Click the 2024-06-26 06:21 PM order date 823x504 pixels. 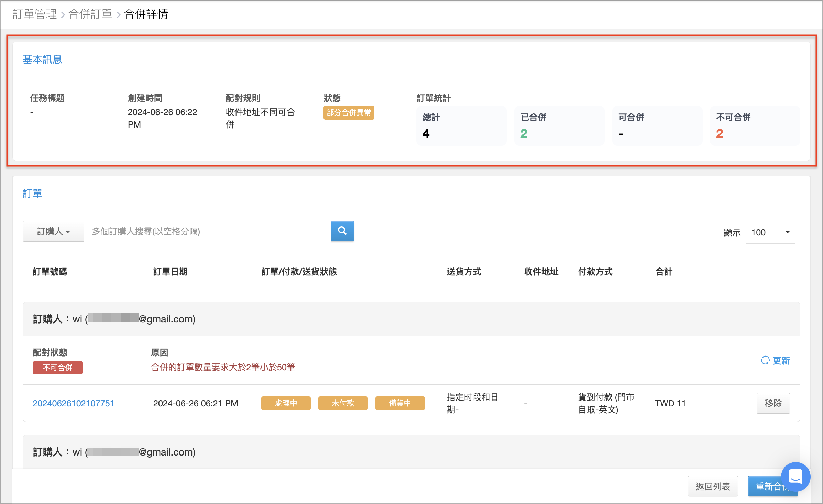point(196,403)
